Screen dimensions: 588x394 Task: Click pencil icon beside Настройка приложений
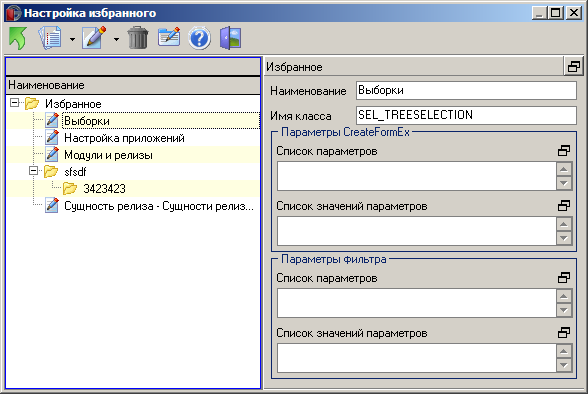(x=52, y=137)
